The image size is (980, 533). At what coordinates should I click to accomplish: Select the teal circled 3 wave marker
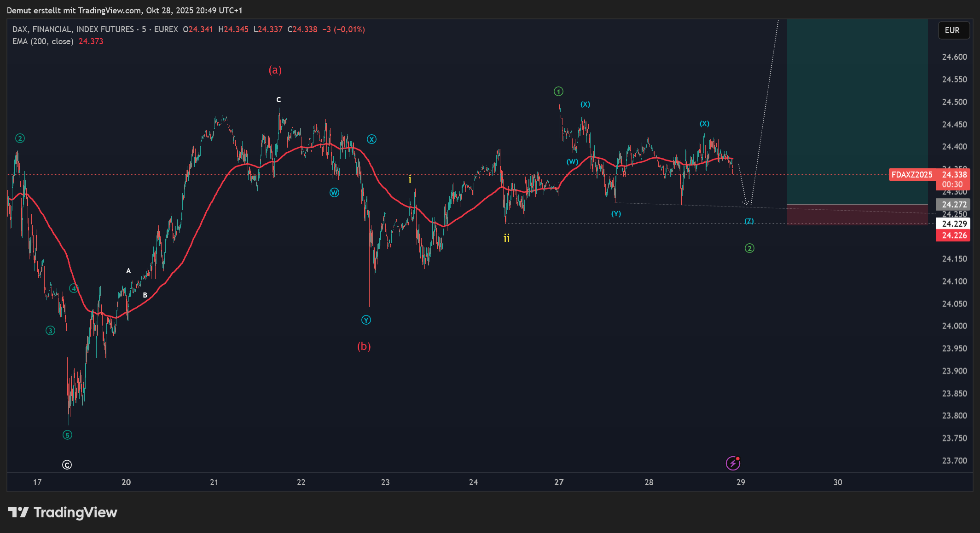[x=50, y=331]
